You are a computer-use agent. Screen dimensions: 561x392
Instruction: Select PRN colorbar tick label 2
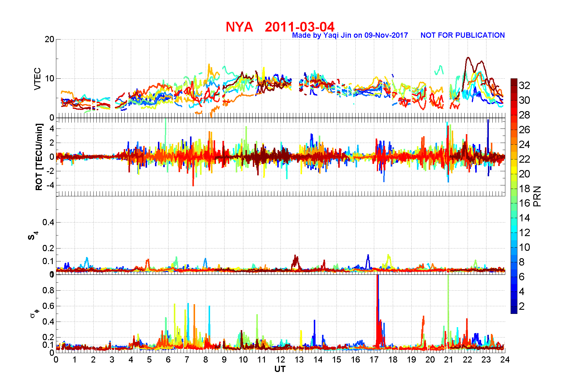pyautogui.click(x=522, y=306)
